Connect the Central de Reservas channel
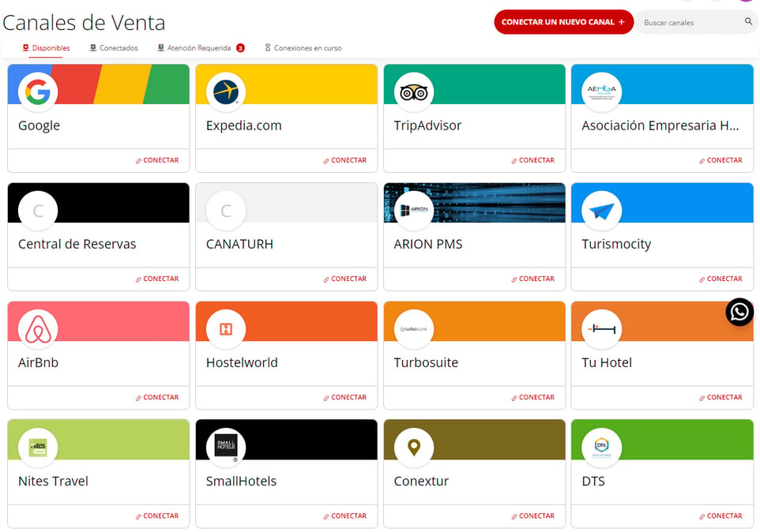The width and height of the screenshot is (760, 532). [157, 279]
